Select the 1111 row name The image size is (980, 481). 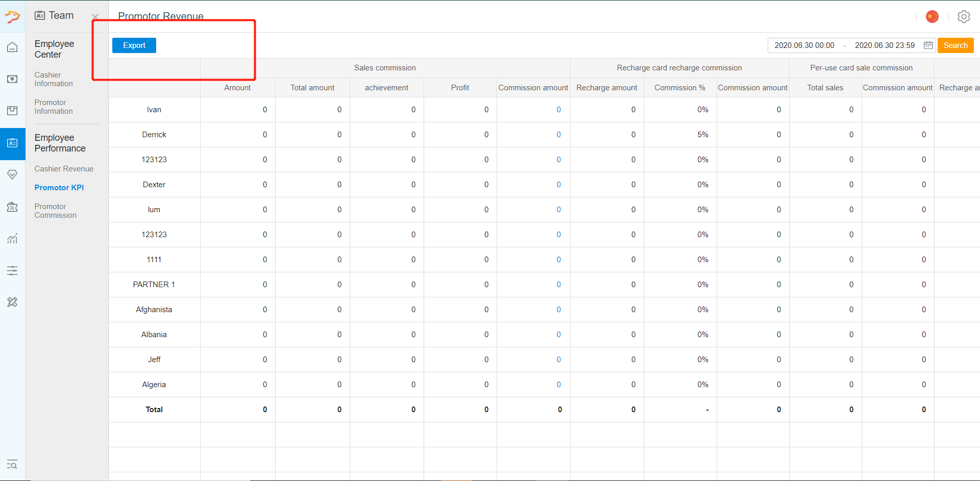pyautogui.click(x=154, y=260)
